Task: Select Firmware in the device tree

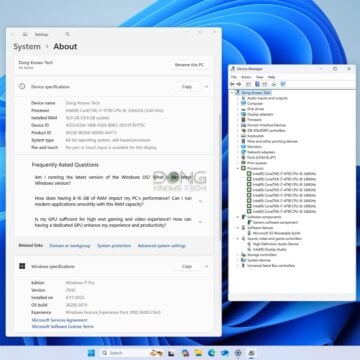Action: (x=254, y=120)
